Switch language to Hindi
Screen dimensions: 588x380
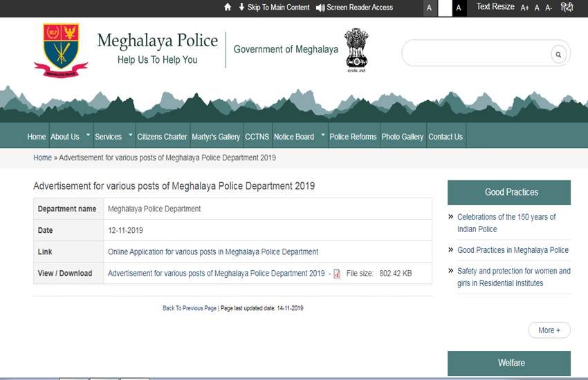coord(567,7)
